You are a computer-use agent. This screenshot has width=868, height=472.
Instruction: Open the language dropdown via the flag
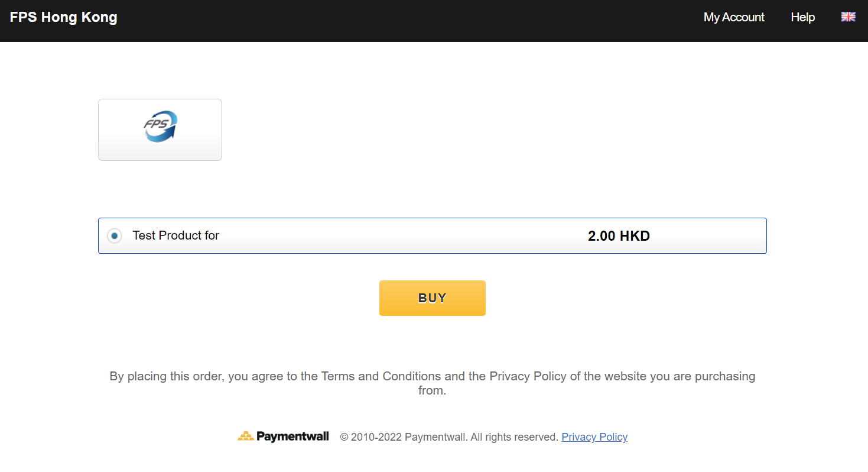(x=849, y=17)
